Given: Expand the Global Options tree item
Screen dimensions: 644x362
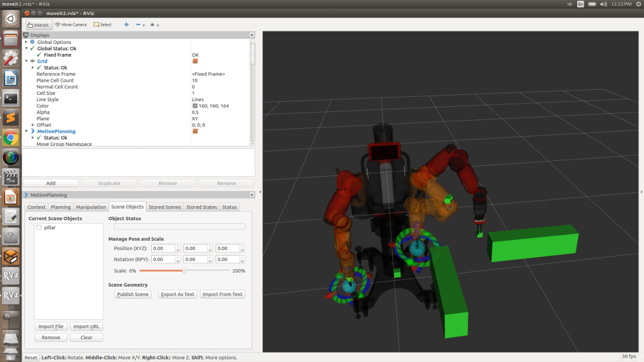Looking at the screenshot, I should (26, 42).
